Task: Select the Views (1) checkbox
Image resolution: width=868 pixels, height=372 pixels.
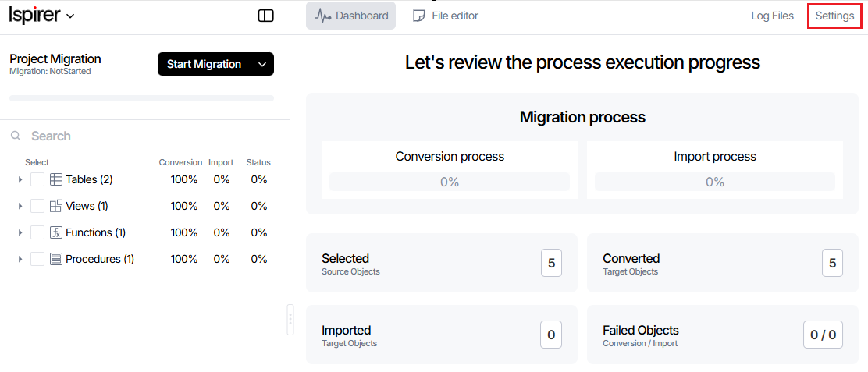Action: click(37, 206)
